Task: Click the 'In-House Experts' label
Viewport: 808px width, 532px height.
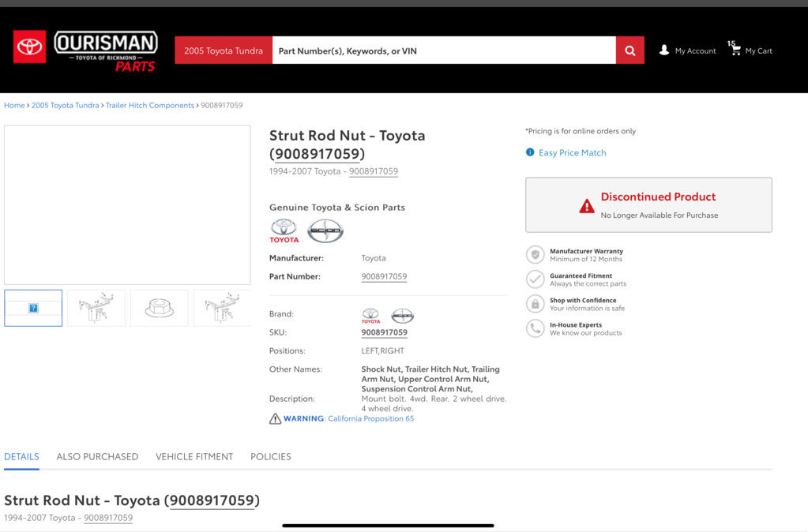Action: [x=576, y=325]
